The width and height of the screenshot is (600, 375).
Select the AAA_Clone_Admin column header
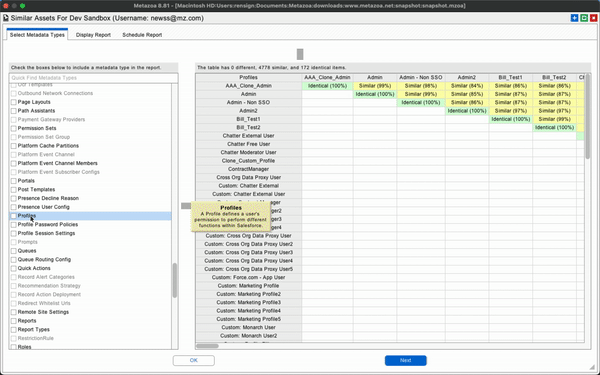tap(327, 77)
